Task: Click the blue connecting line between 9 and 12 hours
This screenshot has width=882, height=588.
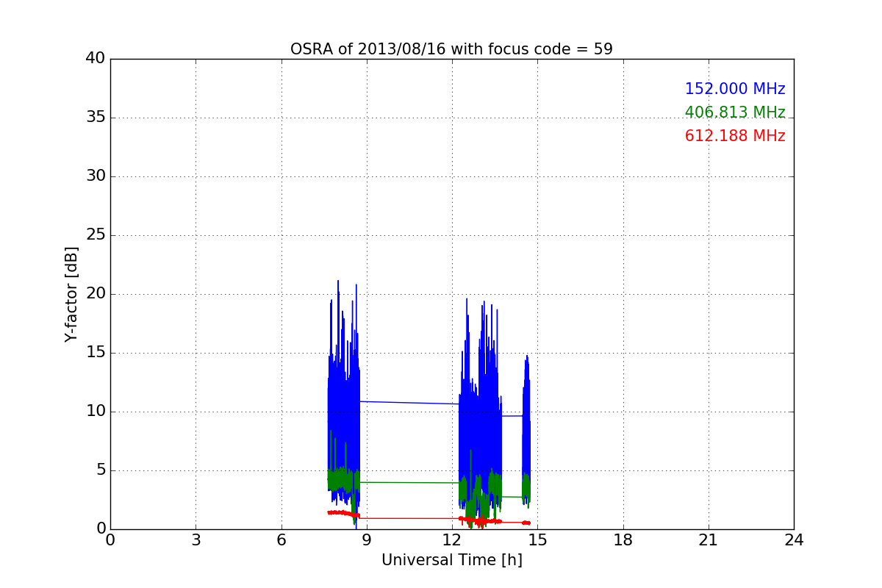Action: (409, 403)
